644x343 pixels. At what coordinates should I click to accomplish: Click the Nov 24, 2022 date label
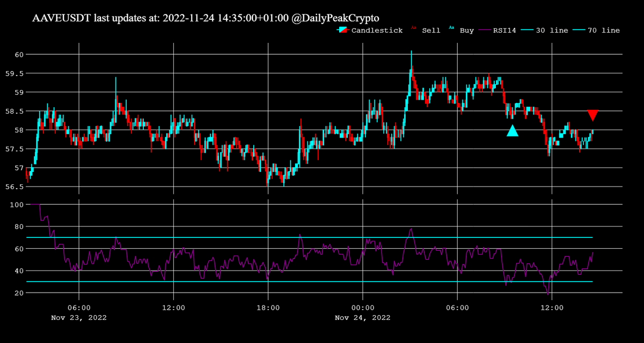point(363,318)
